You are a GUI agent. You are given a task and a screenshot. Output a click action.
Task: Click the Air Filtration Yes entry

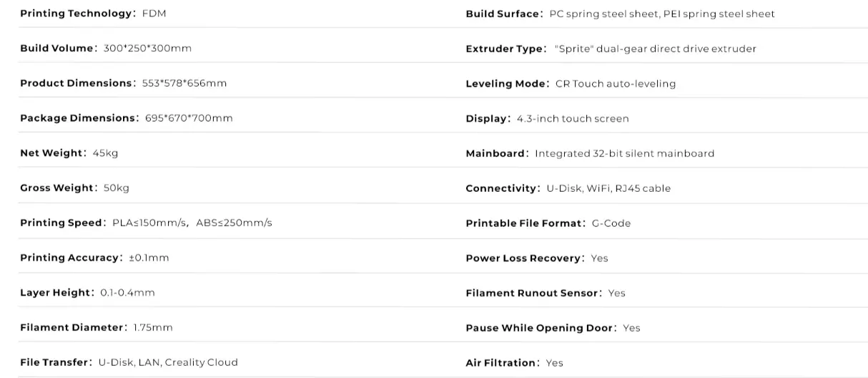tap(514, 363)
